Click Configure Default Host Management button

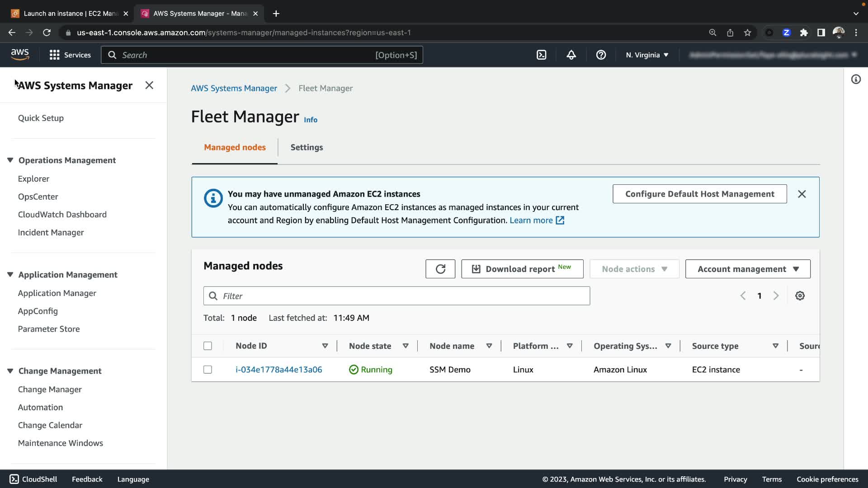(699, 194)
